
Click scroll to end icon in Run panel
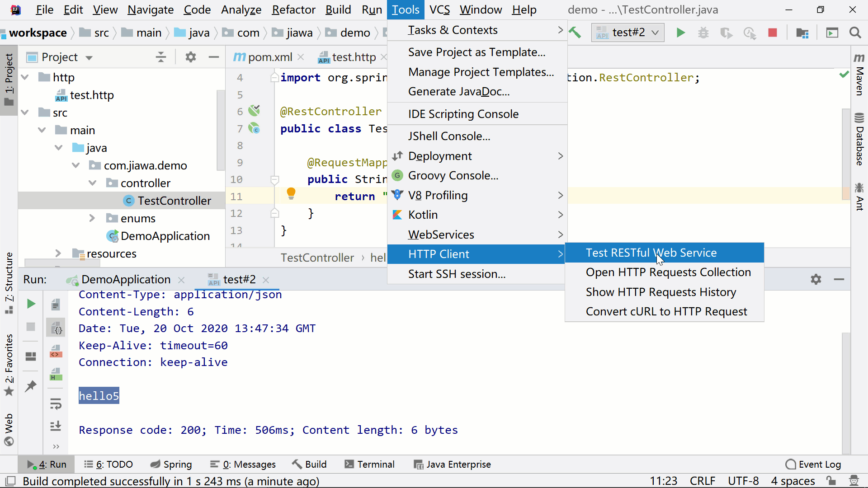(x=56, y=426)
